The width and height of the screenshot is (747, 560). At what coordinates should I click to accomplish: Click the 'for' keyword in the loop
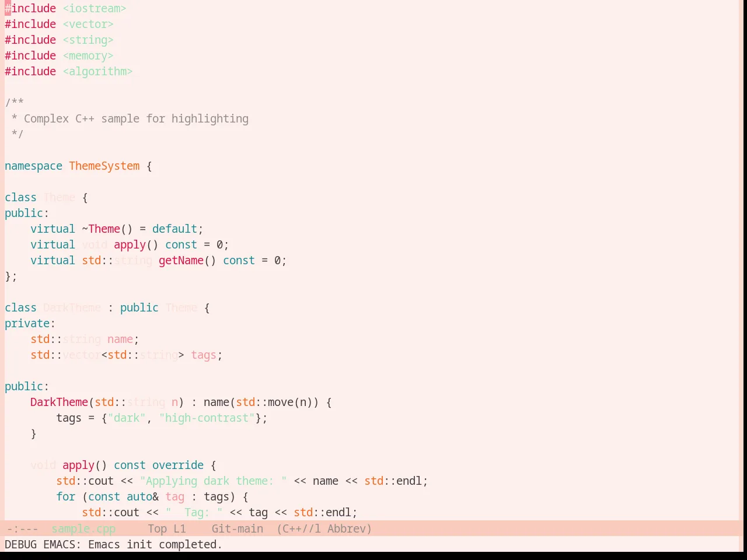(x=65, y=496)
